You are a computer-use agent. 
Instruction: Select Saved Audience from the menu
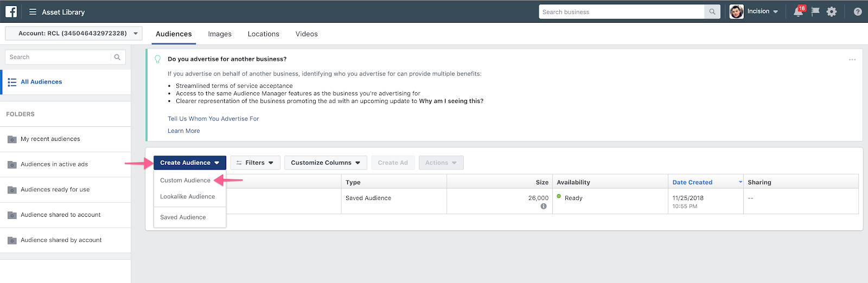(183, 217)
